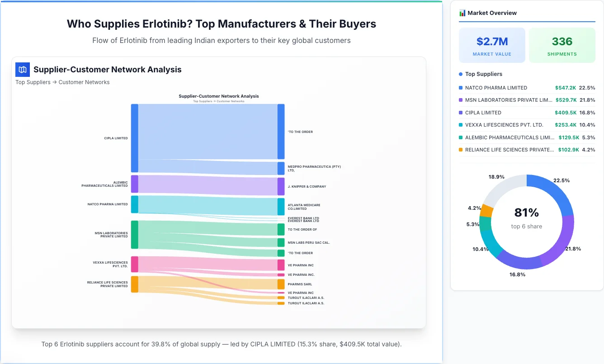
Task: Select the $2.7M Market Value card
Action: [492, 45]
